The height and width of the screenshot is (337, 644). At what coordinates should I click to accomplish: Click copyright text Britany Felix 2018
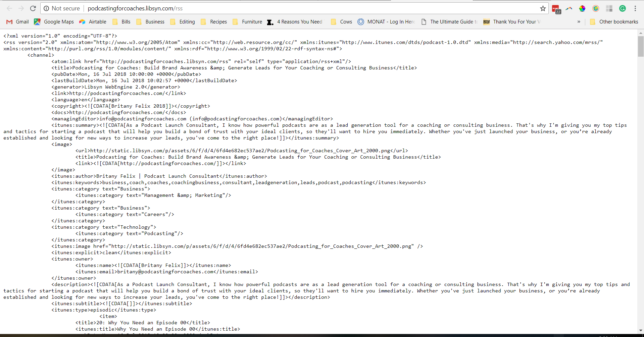138,106
